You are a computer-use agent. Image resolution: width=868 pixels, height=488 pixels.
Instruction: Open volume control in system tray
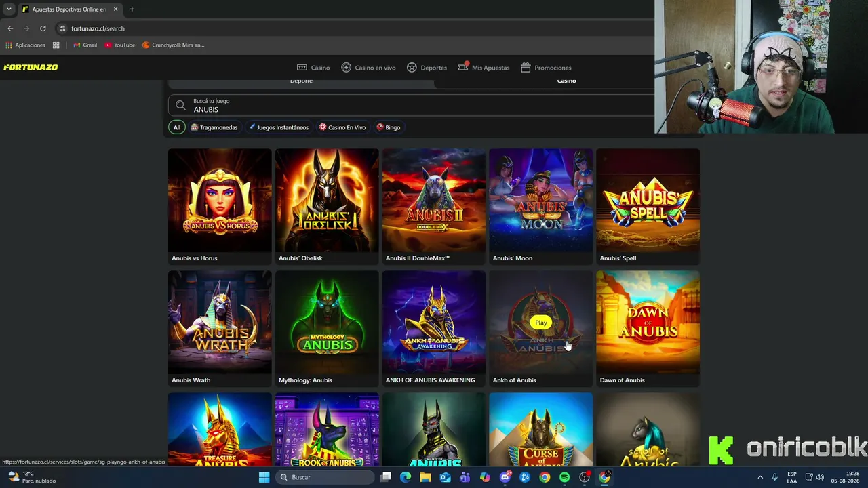click(x=820, y=477)
